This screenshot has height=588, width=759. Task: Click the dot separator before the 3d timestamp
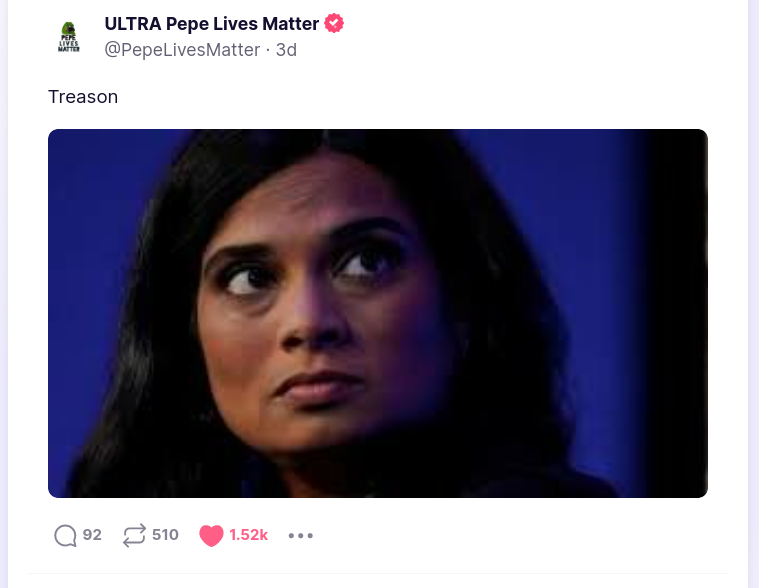point(268,50)
